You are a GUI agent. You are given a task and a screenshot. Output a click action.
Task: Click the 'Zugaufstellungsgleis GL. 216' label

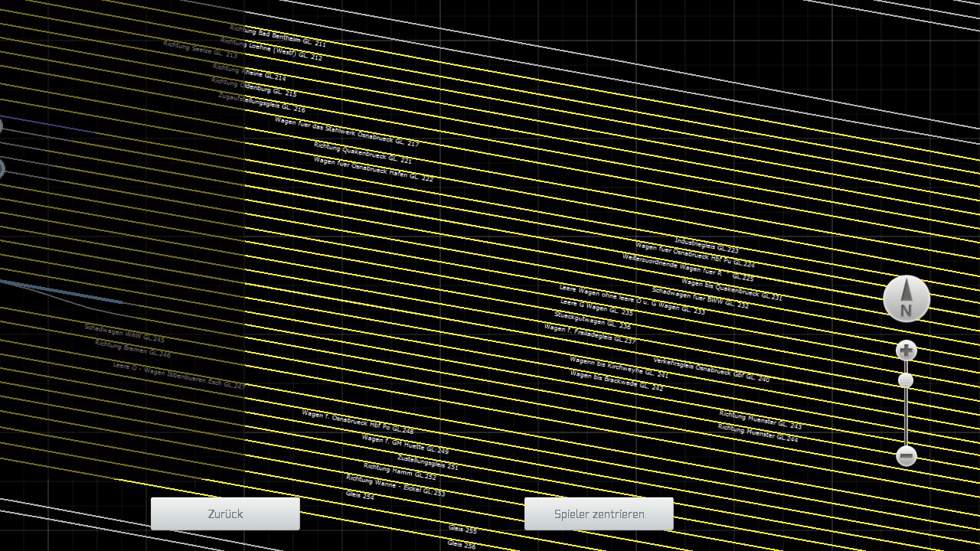[262, 103]
